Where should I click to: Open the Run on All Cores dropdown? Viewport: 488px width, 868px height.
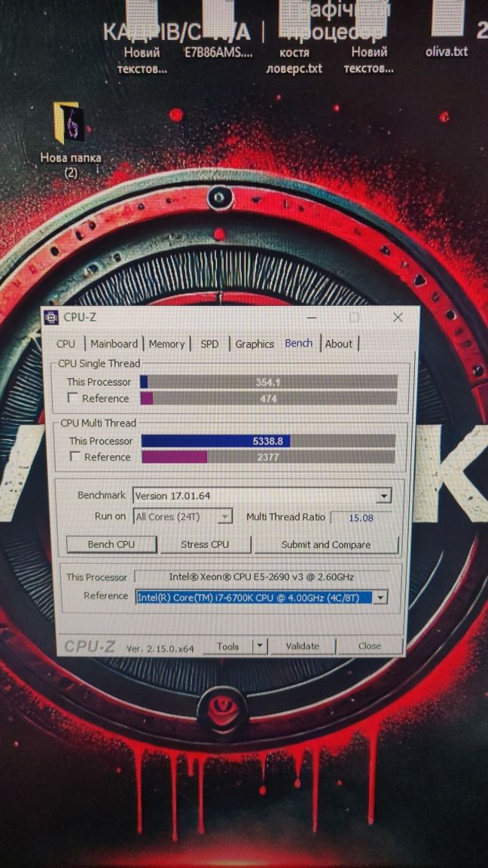tap(224, 516)
